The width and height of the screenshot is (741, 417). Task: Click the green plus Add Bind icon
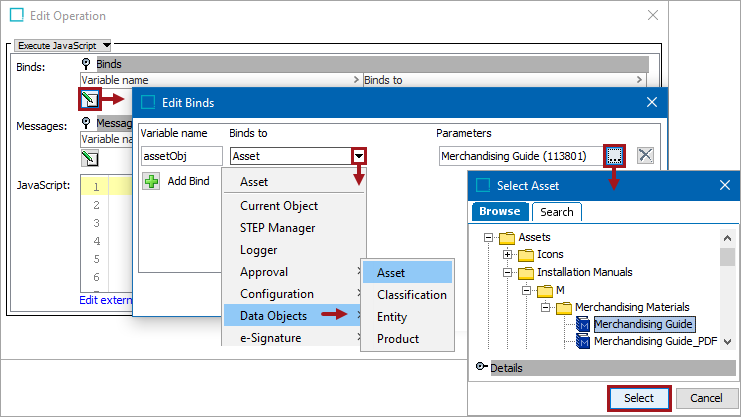[151, 181]
